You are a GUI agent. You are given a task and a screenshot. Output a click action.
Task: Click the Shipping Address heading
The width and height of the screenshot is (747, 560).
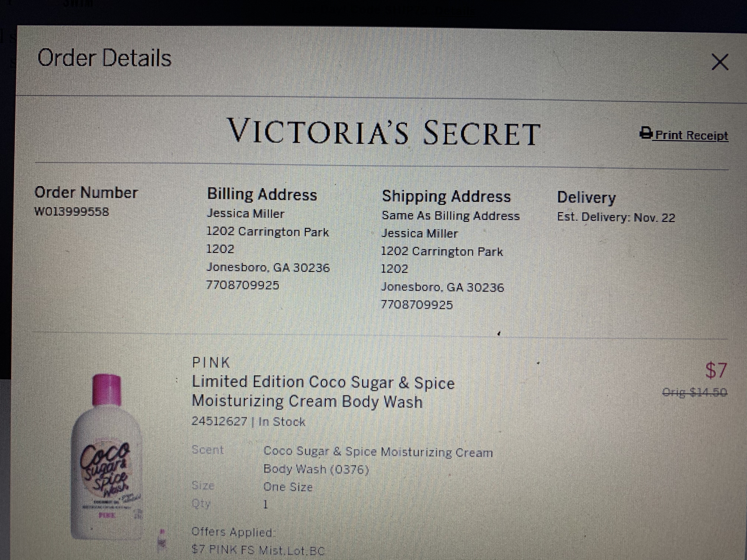(446, 196)
